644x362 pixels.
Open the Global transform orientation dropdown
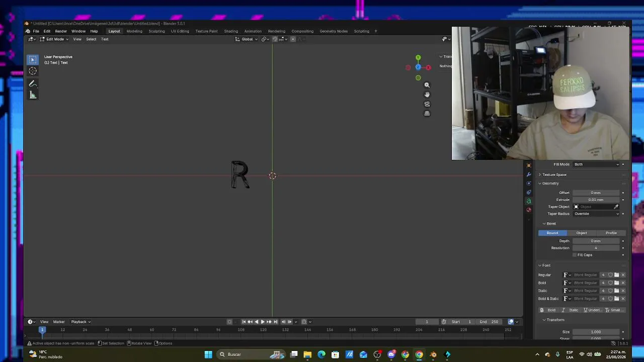pyautogui.click(x=247, y=39)
